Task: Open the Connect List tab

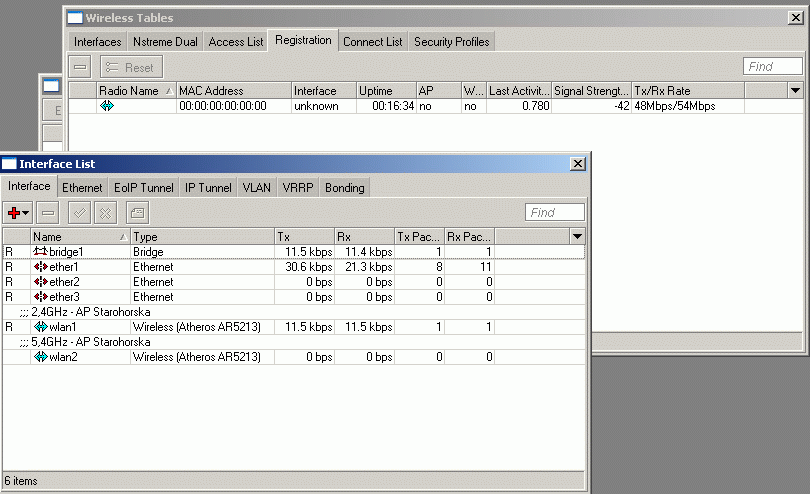Action: 372,42
